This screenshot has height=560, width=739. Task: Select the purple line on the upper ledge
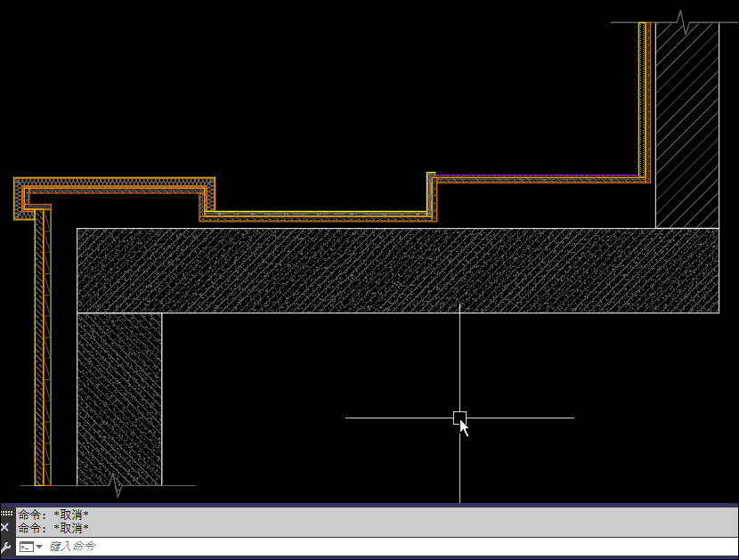[x=534, y=176]
